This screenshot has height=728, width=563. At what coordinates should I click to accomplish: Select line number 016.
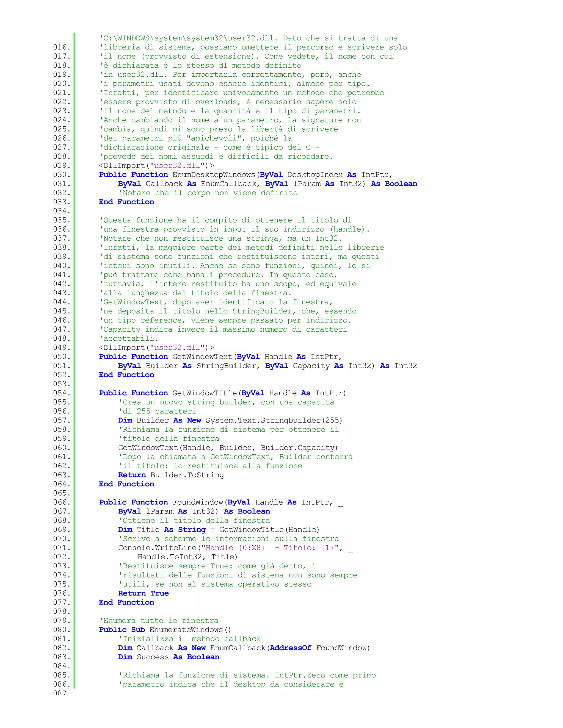(62, 47)
